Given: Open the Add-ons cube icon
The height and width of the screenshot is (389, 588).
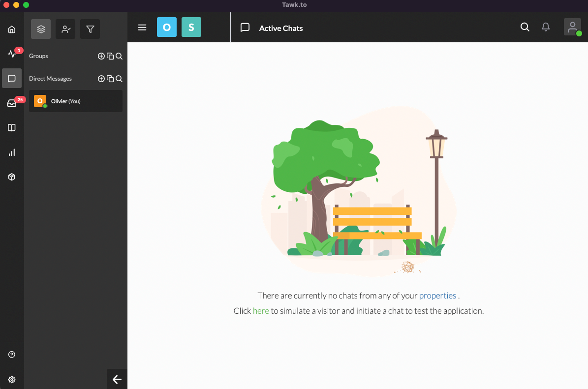Looking at the screenshot, I should 12,177.
